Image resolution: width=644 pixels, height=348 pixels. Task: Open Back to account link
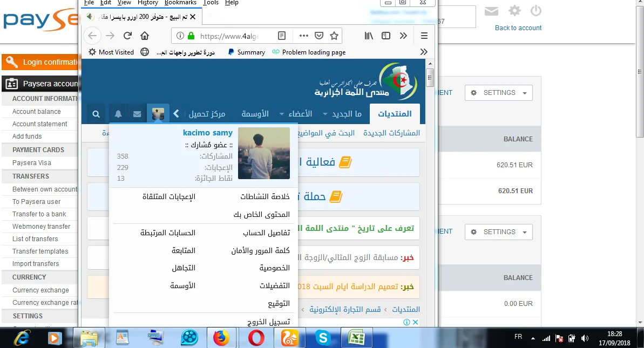(518, 28)
